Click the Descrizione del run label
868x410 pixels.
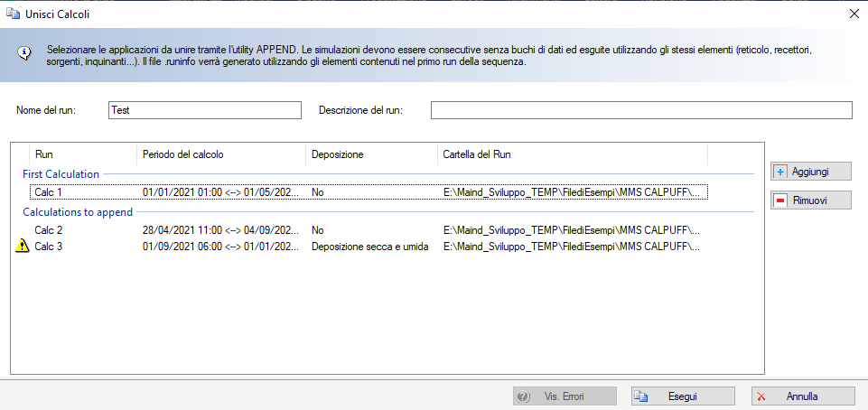[360, 110]
